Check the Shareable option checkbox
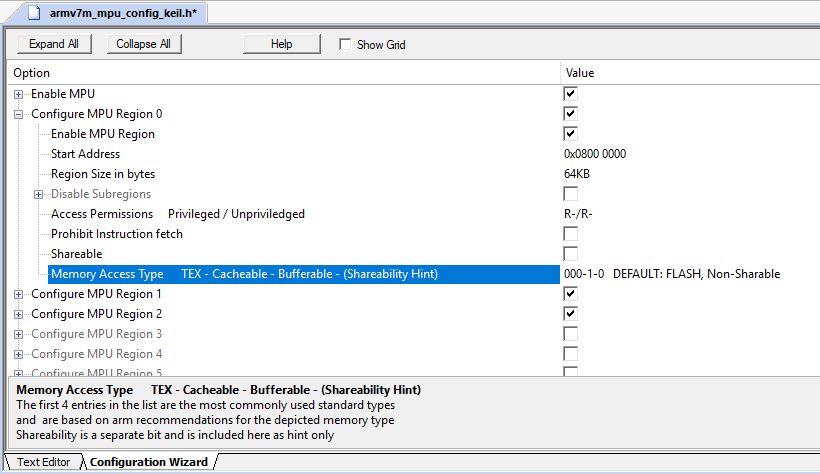Image resolution: width=820 pixels, height=474 pixels. click(x=571, y=253)
